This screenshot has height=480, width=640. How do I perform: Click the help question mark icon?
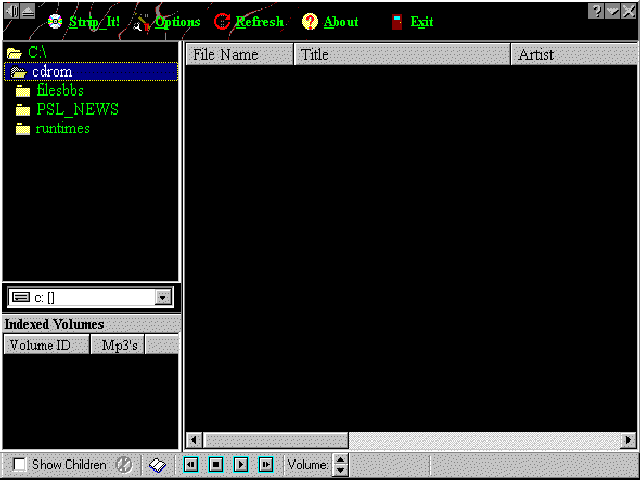point(596,10)
